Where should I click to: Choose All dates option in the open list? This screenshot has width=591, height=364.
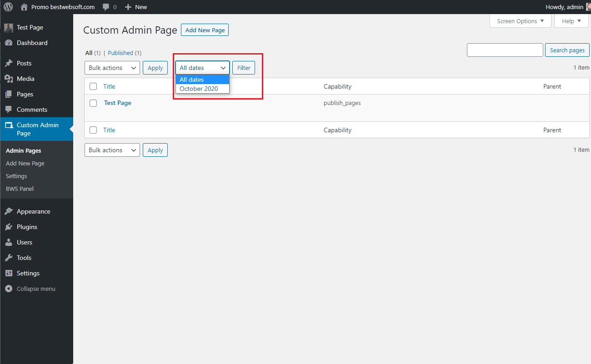(x=203, y=80)
